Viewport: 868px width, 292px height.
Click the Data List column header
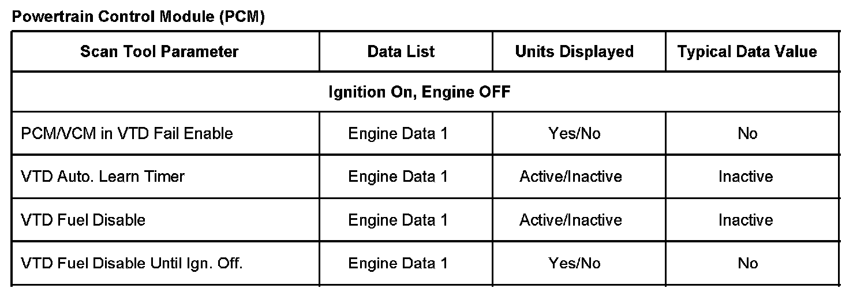point(401,52)
